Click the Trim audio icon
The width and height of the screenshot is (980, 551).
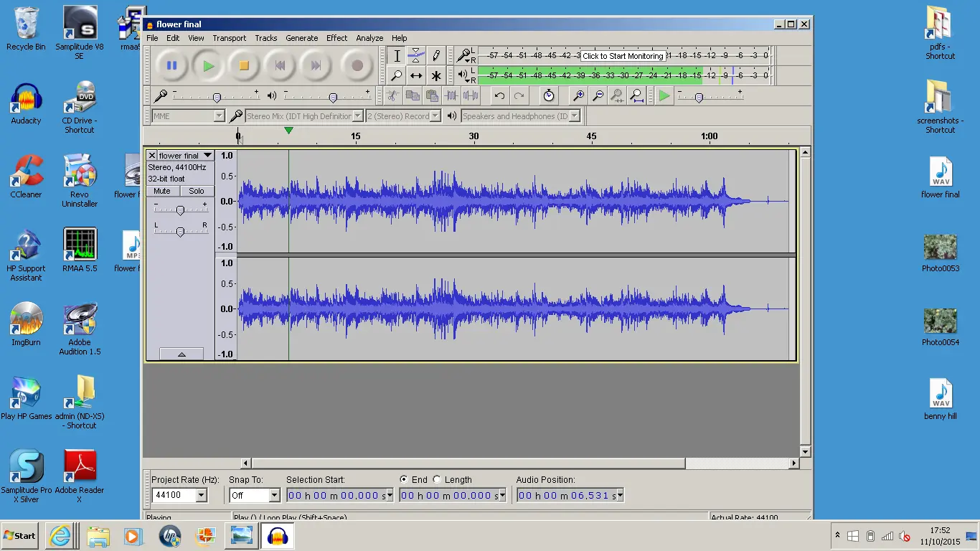(x=451, y=96)
